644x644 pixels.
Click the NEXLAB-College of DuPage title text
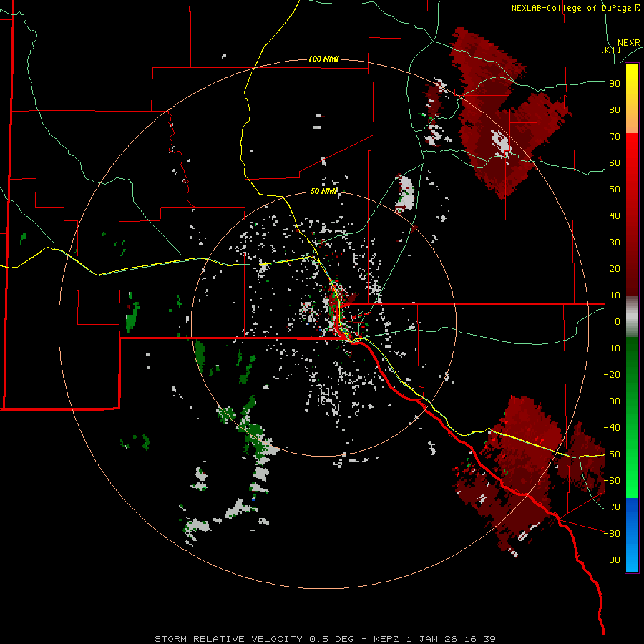575,8
